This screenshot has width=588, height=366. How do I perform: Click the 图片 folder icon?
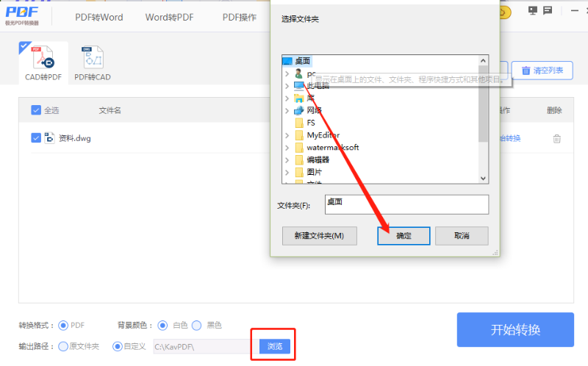click(x=299, y=172)
